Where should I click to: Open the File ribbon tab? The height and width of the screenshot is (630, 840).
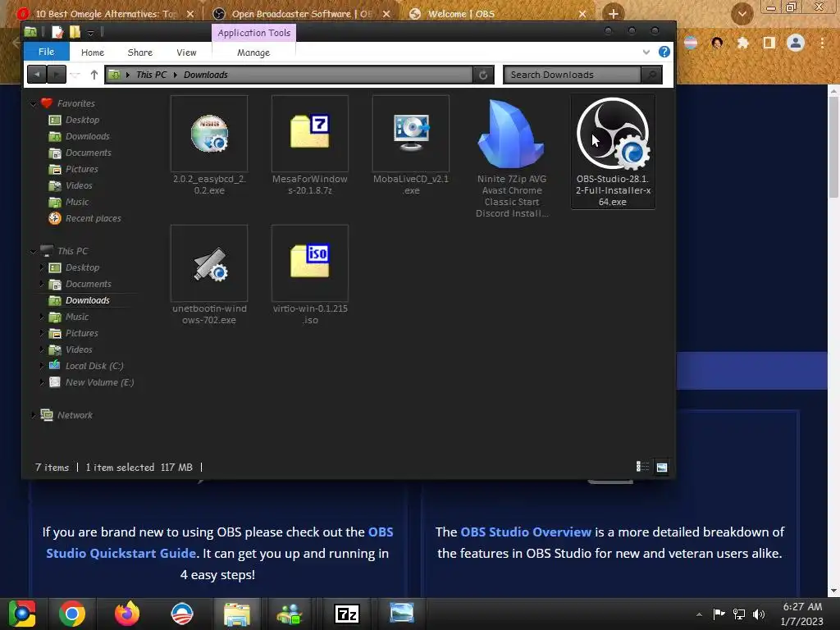(x=46, y=52)
